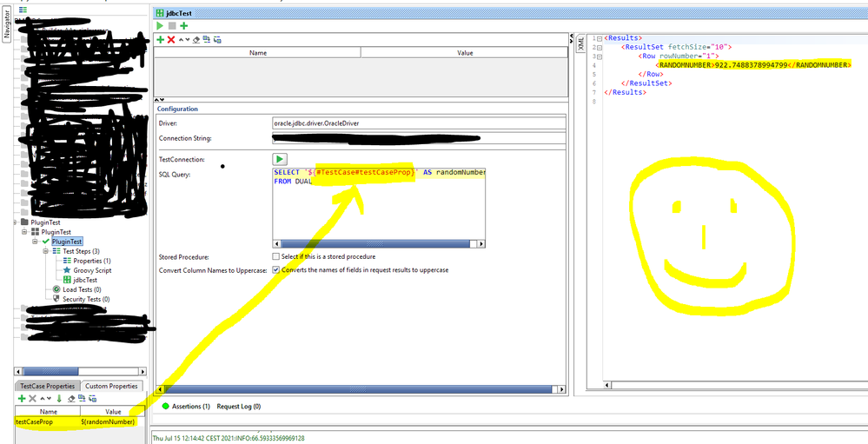This screenshot has height=444, width=868.
Task: Collapse the Test Steps (3) tree node
Action: click(46, 251)
